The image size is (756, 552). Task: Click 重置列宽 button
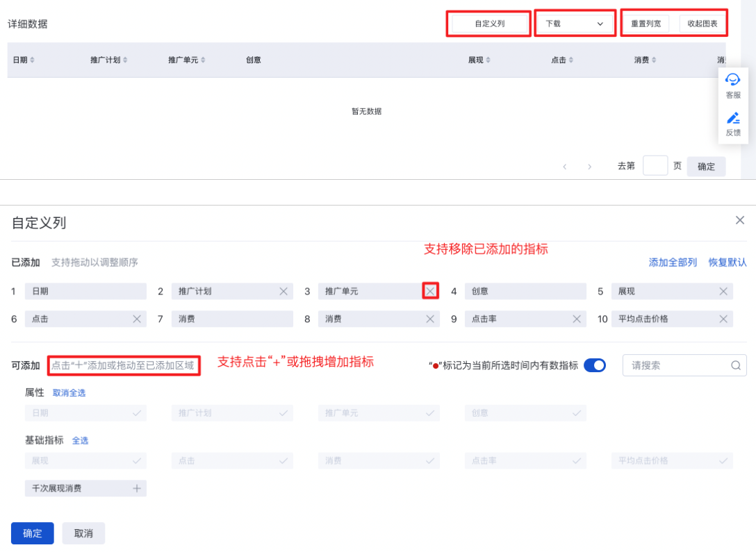pyautogui.click(x=646, y=24)
